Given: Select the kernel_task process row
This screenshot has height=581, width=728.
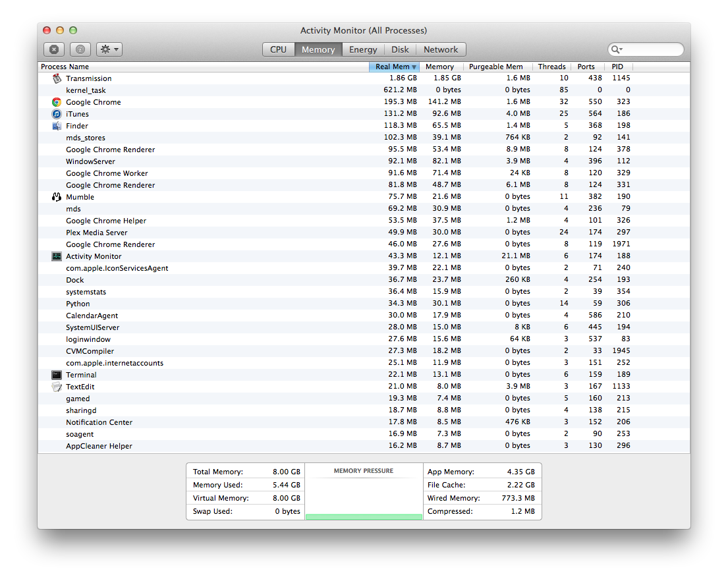Looking at the screenshot, I should (x=364, y=90).
